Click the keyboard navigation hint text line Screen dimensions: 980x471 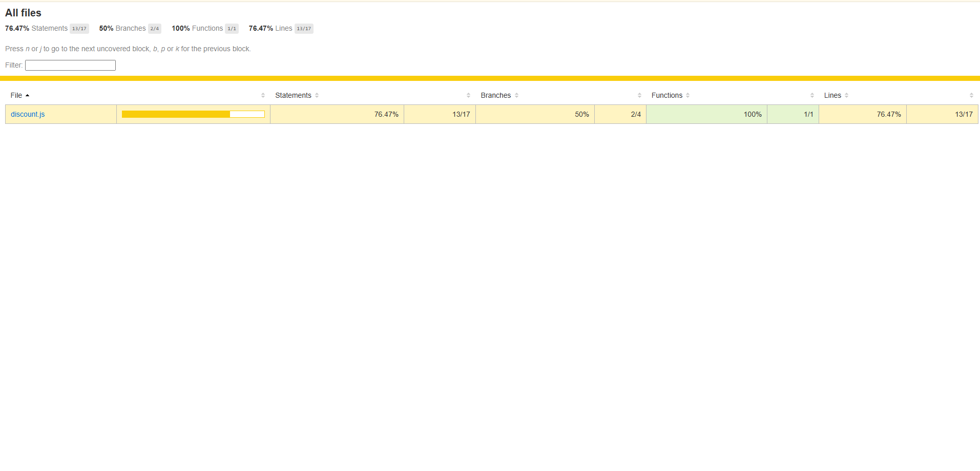(128, 49)
